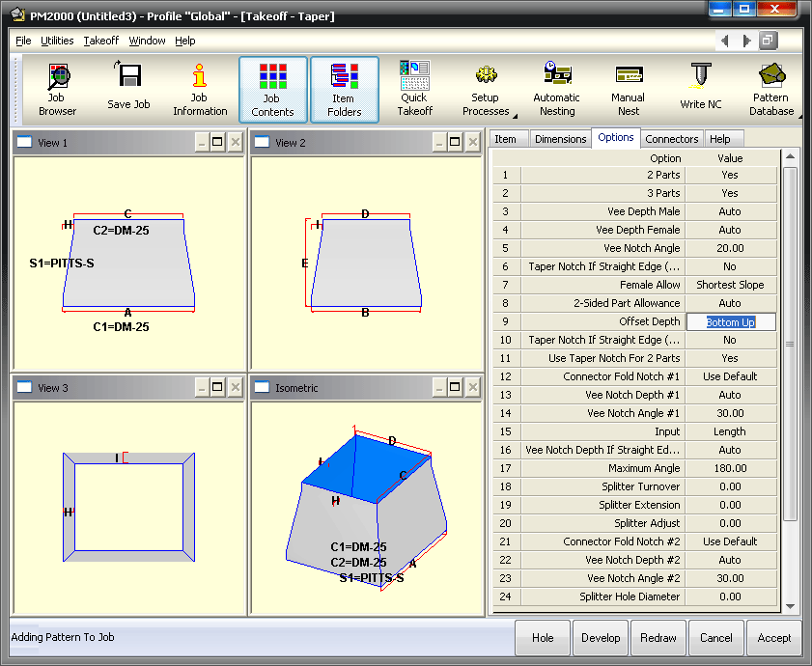
Task: Expand Pattern Database dropdown arrow
Action: 800,116
